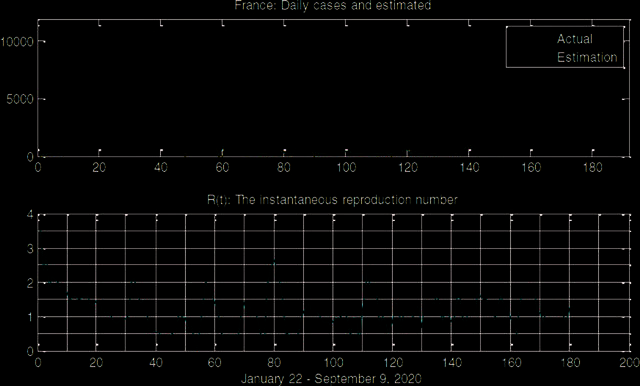This screenshot has height=386, width=640.
Task: Click the 180 tick label on top plot x-axis
Action: (593, 167)
